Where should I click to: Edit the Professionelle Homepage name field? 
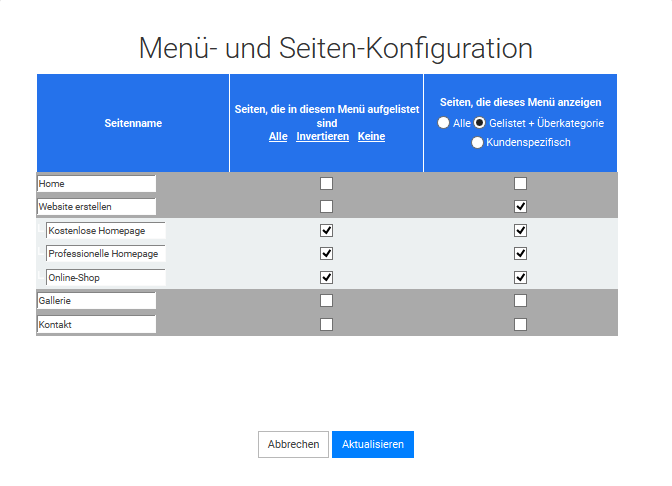tap(105, 254)
